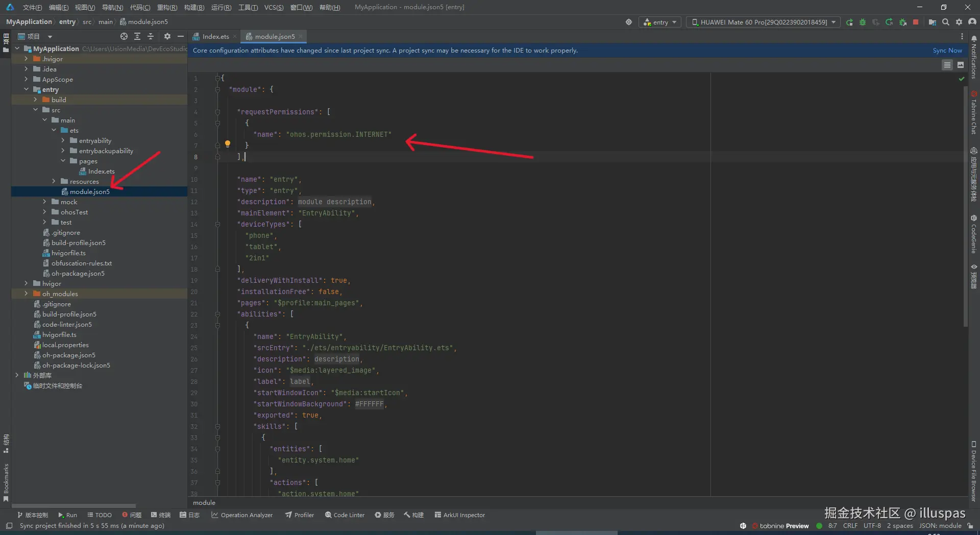Toggle the text-only editor view mode

[947, 65]
